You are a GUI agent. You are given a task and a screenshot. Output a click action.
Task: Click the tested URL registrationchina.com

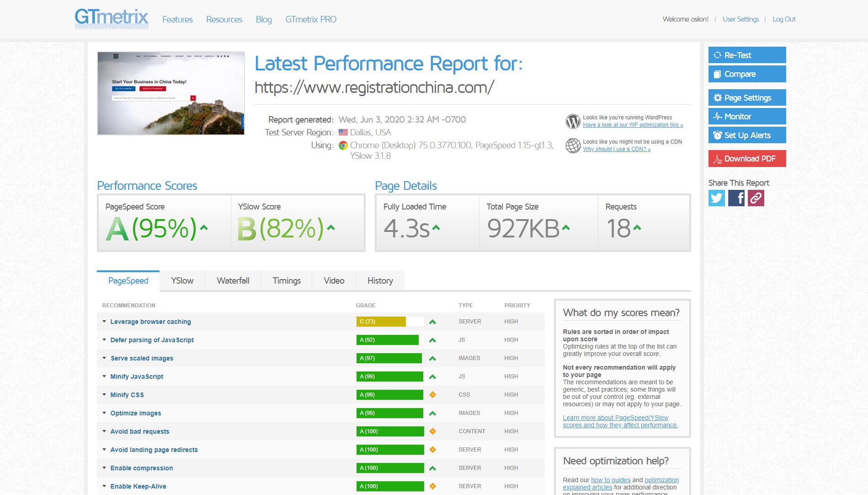[x=374, y=87]
